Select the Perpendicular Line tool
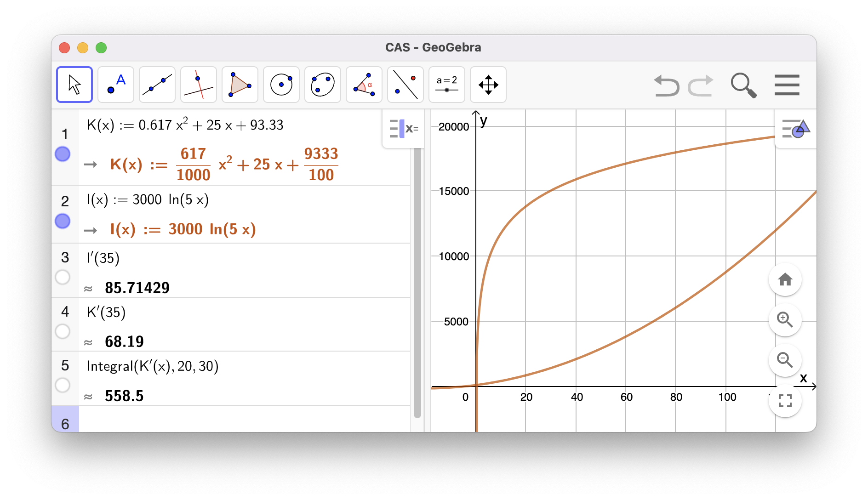The width and height of the screenshot is (868, 500). (199, 85)
